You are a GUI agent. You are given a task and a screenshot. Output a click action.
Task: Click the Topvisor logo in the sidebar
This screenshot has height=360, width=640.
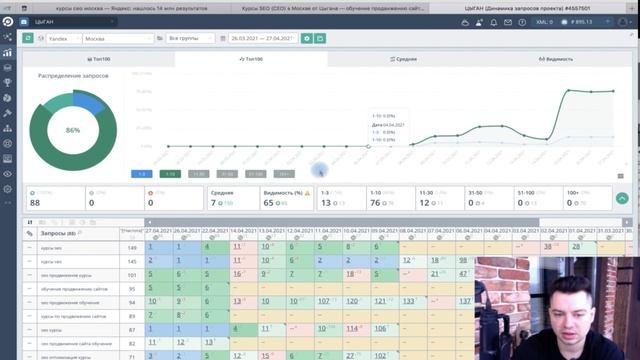[8, 22]
